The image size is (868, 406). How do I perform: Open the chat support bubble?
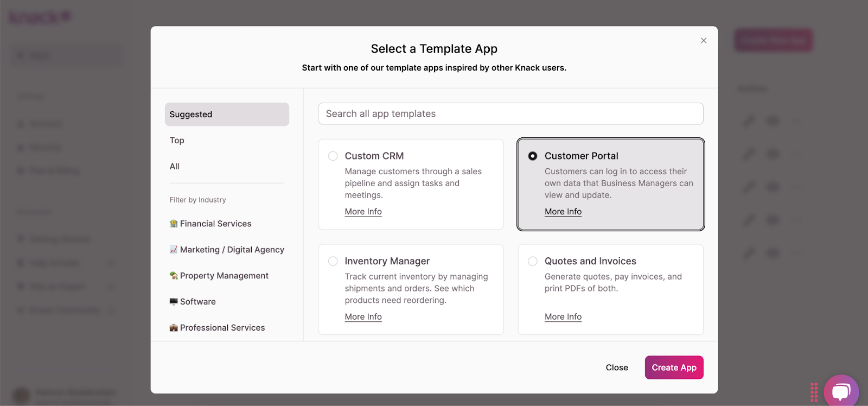[x=840, y=391]
